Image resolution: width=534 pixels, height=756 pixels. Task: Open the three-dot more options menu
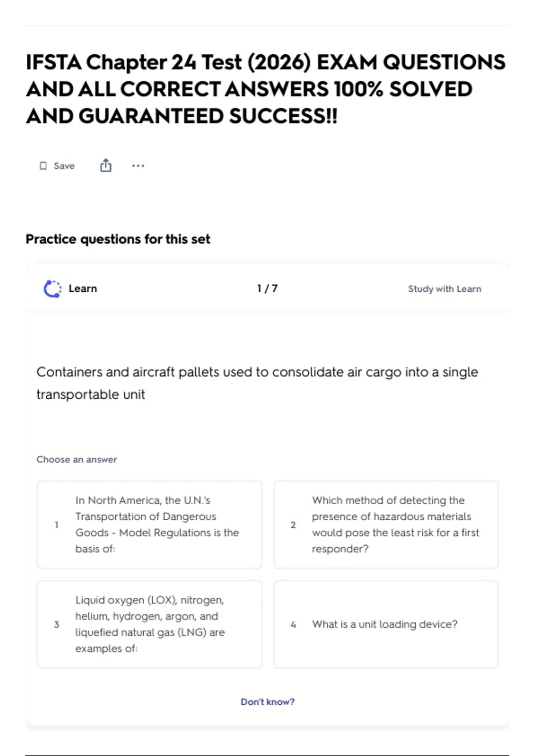click(138, 166)
